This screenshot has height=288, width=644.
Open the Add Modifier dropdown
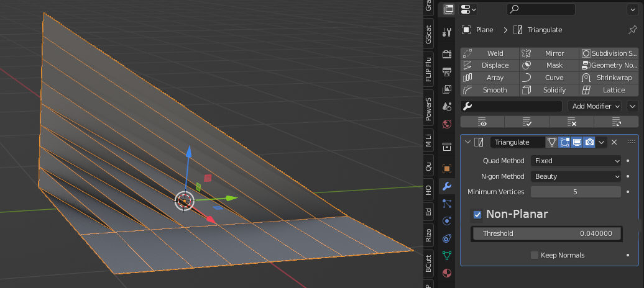[595, 106]
